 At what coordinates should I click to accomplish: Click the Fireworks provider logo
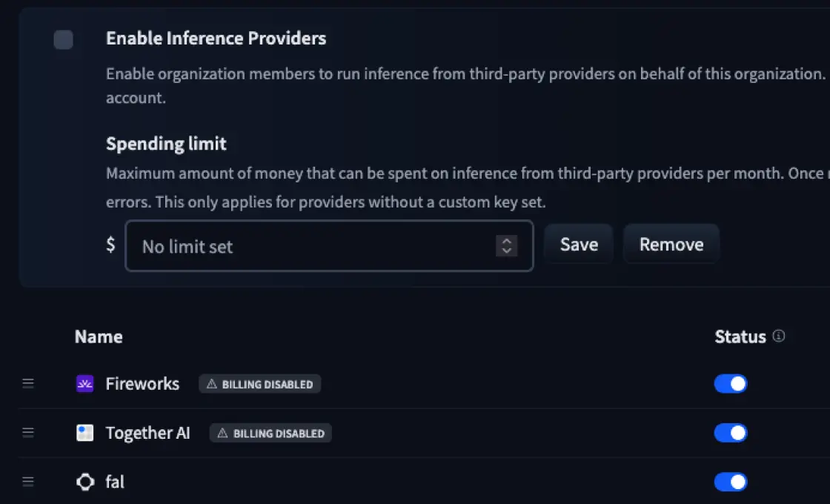(84, 383)
